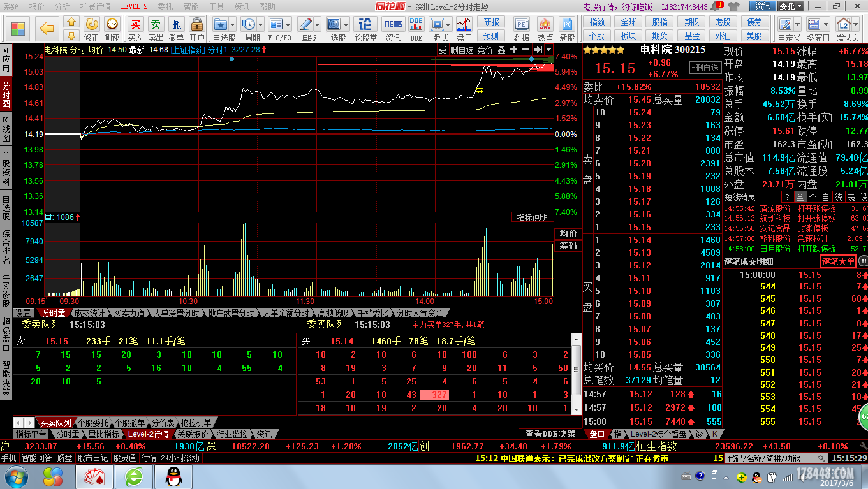The width and height of the screenshot is (868, 489).
Task: Select the 画线 pencil drawing tool
Action: [x=305, y=24]
